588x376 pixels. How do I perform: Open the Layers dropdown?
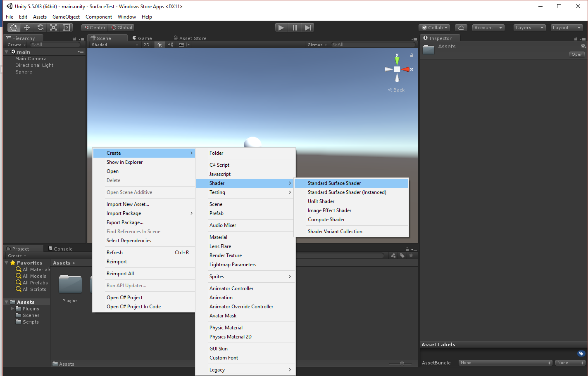click(529, 28)
